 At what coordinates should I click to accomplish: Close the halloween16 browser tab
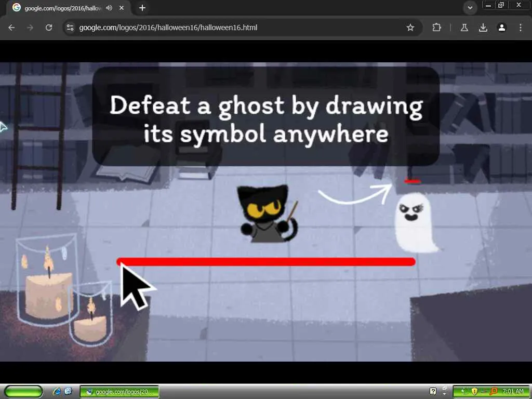click(x=122, y=7)
